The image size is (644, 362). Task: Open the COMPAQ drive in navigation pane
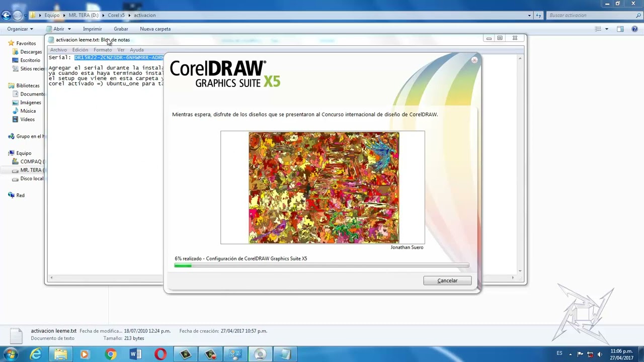click(28, 162)
